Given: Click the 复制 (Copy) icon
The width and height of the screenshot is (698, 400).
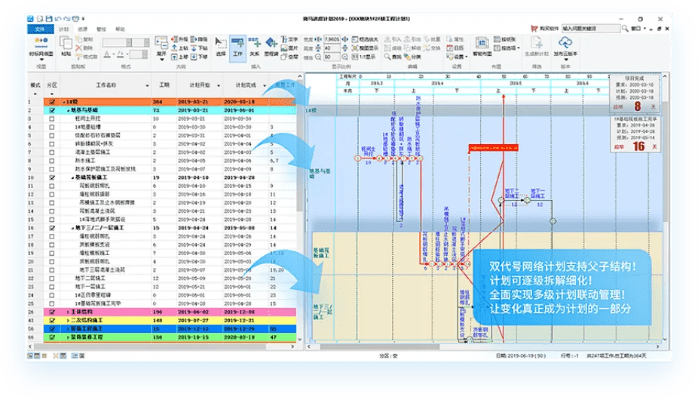Looking at the screenshot, I should [x=79, y=40].
